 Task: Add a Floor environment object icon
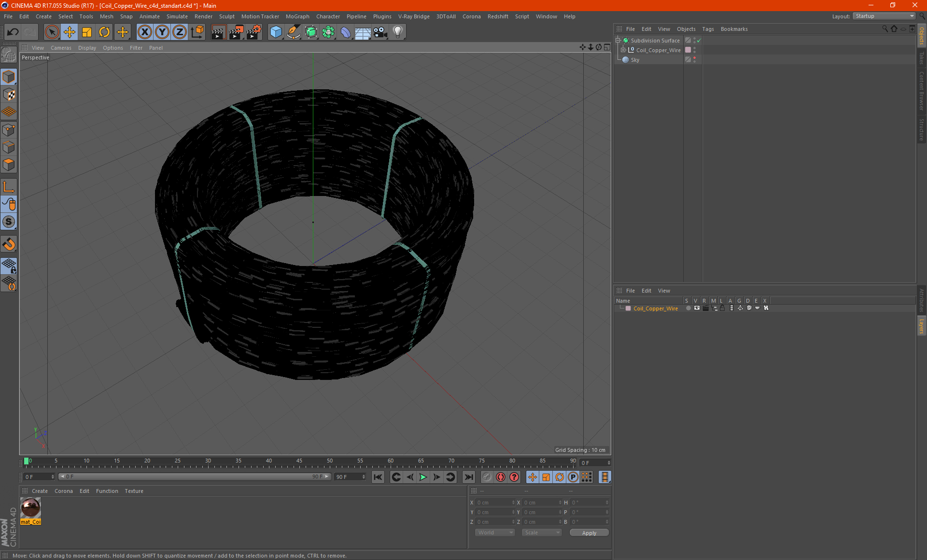coord(363,32)
